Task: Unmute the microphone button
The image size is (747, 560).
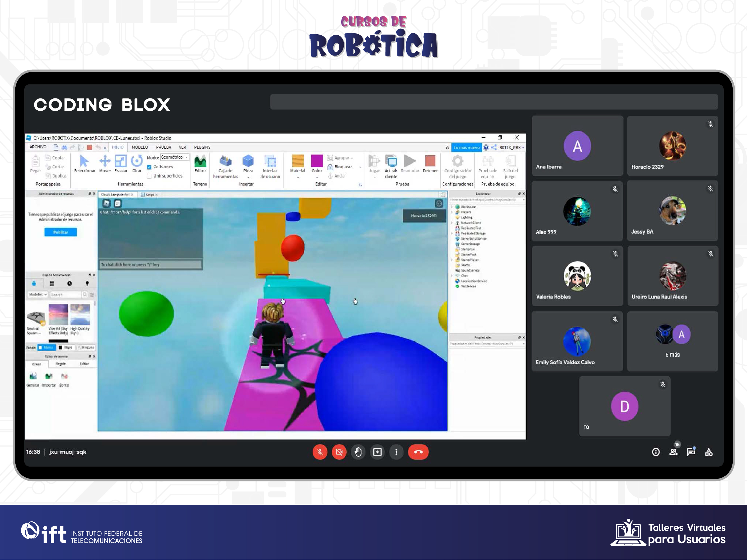Action: coord(320,452)
